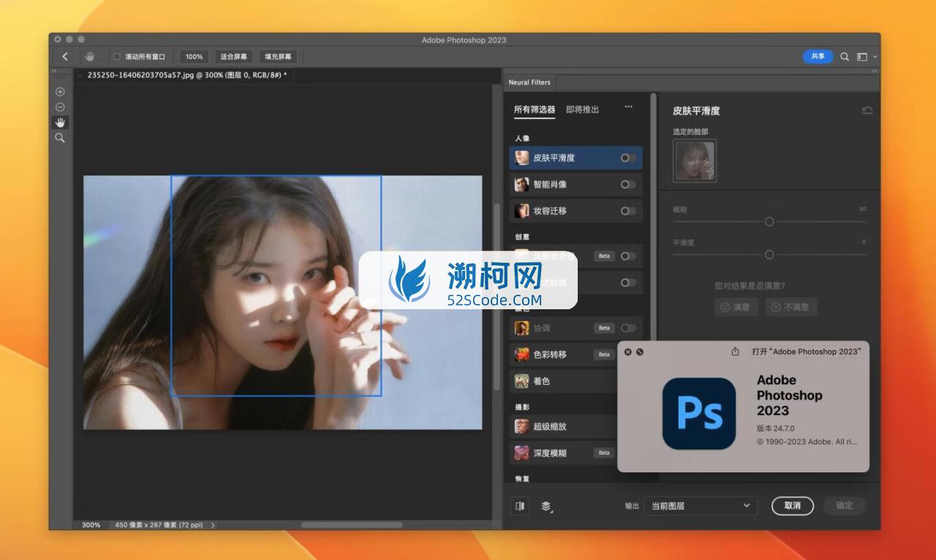Select the 着色 filter row
The image size is (936, 560).
coord(565,381)
